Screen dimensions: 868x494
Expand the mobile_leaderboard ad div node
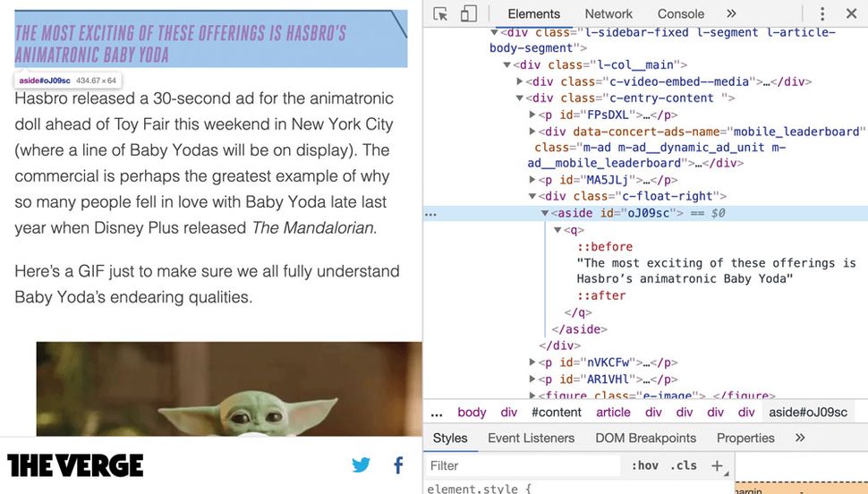tap(532, 132)
